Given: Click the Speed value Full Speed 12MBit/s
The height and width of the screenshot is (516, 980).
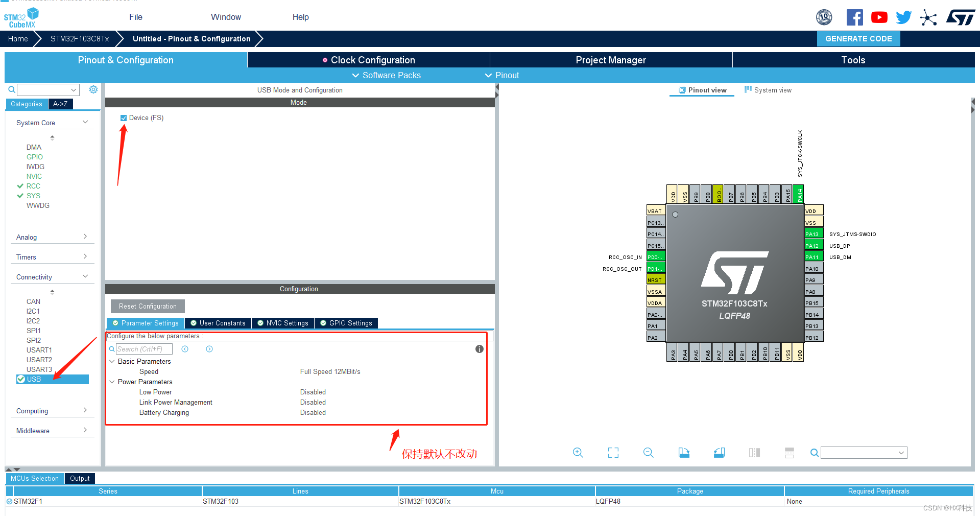Looking at the screenshot, I should (330, 371).
